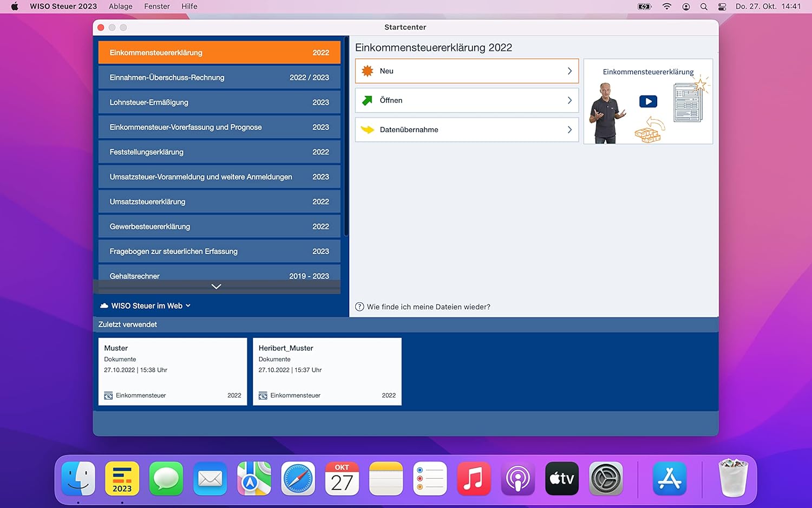Image resolution: width=812 pixels, height=508 pixels.
Task: Open the Ablage menu
Action: coord(121,6)
